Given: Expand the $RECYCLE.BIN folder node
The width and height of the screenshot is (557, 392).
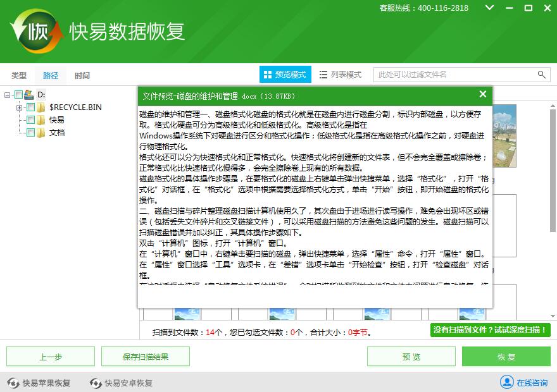Looking at the screenshot, I should 19,107.
